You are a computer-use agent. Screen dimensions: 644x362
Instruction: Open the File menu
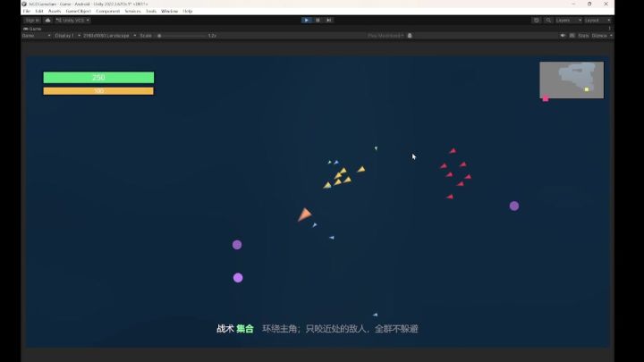pyautogui.click(x=27, y=11)
